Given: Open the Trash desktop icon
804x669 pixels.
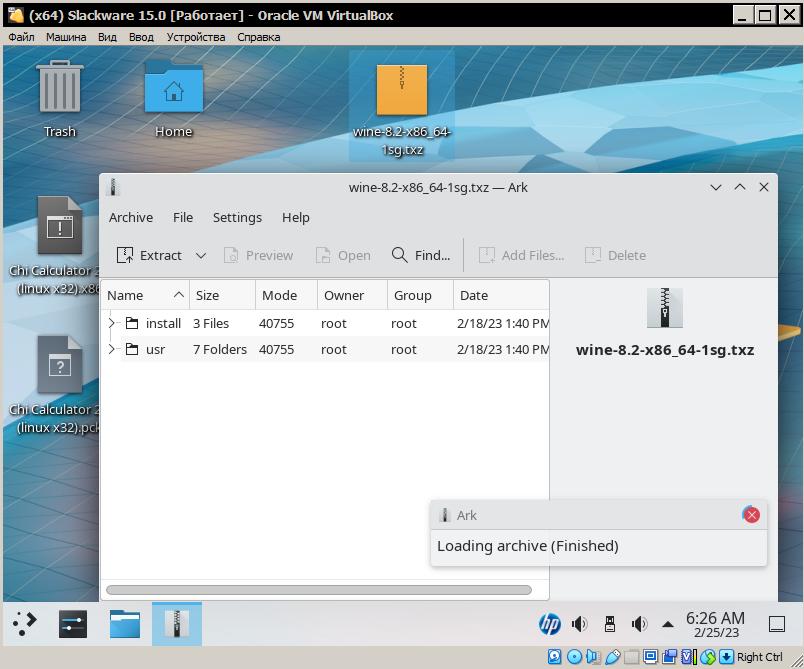Looking at the screenshot, I should click(60, 98).
